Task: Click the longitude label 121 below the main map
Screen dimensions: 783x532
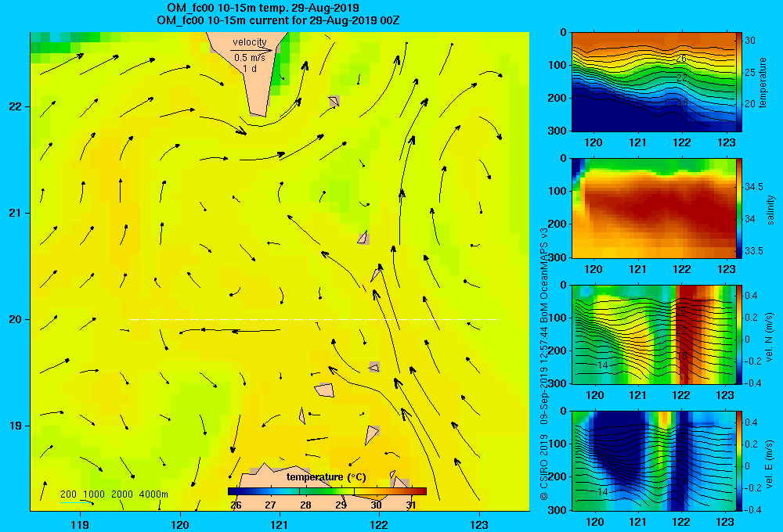Action: [x=280, y=524]
